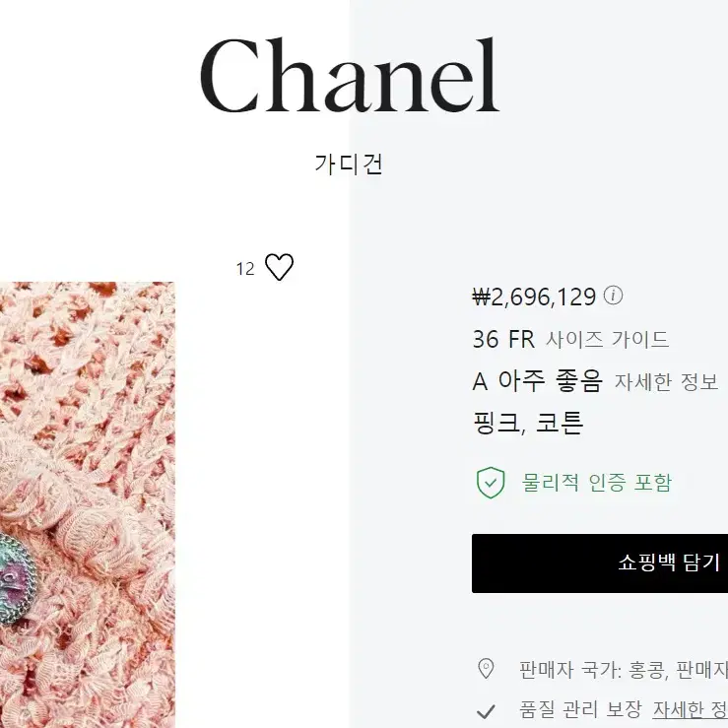Viewport: 728px width, 728px height.
Task: Click the 가디건 category subtitle
Action: [349, 165]
